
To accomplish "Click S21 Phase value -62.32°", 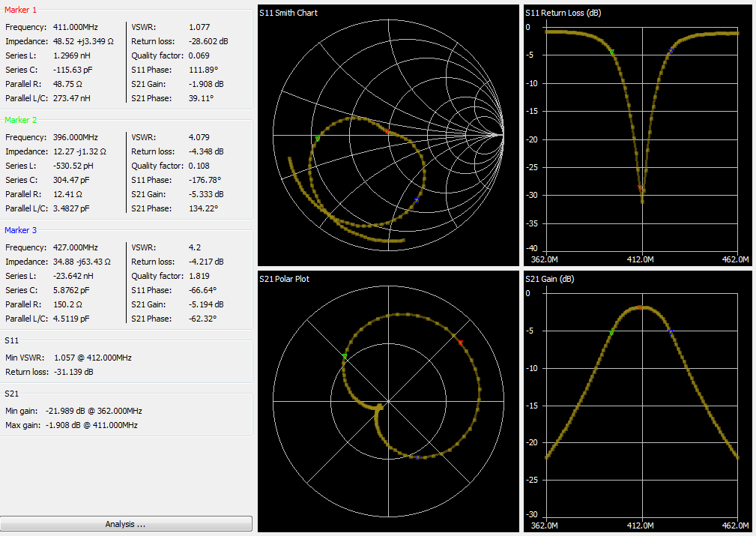I will pos(202,319).
